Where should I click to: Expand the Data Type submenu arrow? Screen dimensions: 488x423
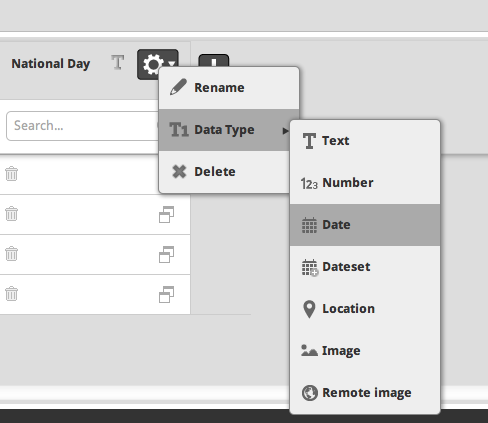coord(285,131)
